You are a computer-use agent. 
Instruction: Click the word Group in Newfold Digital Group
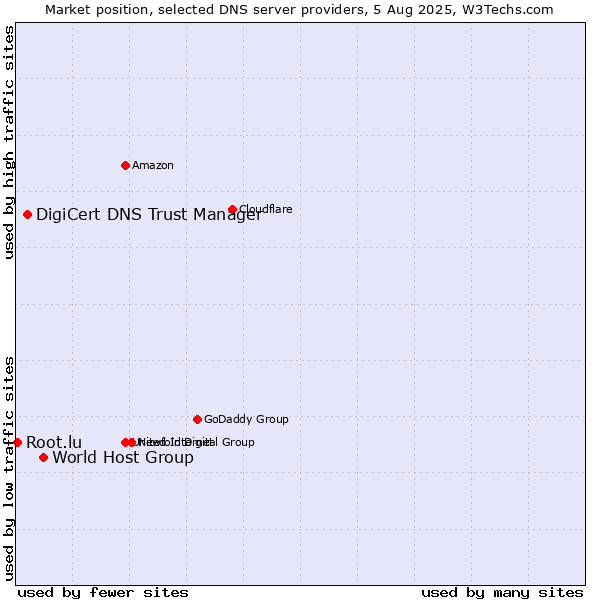click(238, 442)
